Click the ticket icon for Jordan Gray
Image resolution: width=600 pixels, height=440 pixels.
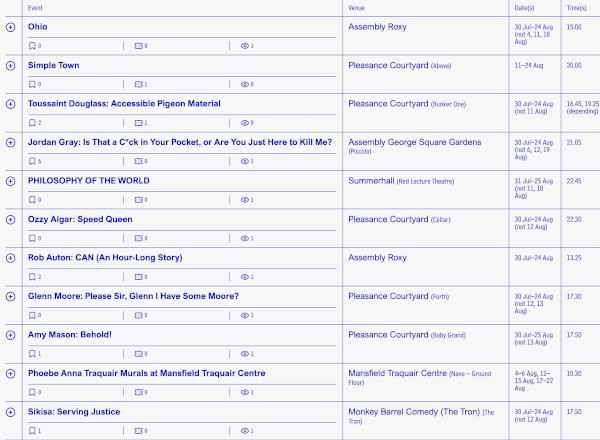coord(139,161)
